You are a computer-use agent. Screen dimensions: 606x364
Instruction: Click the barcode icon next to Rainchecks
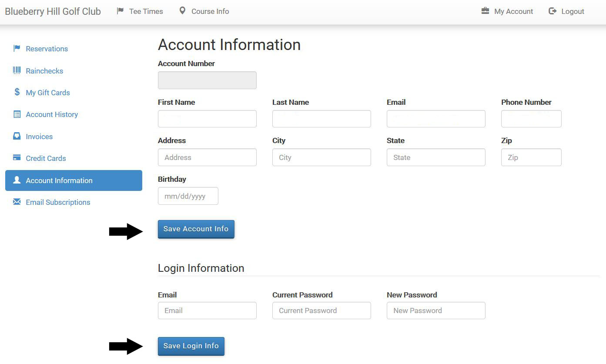pos(17,70)
